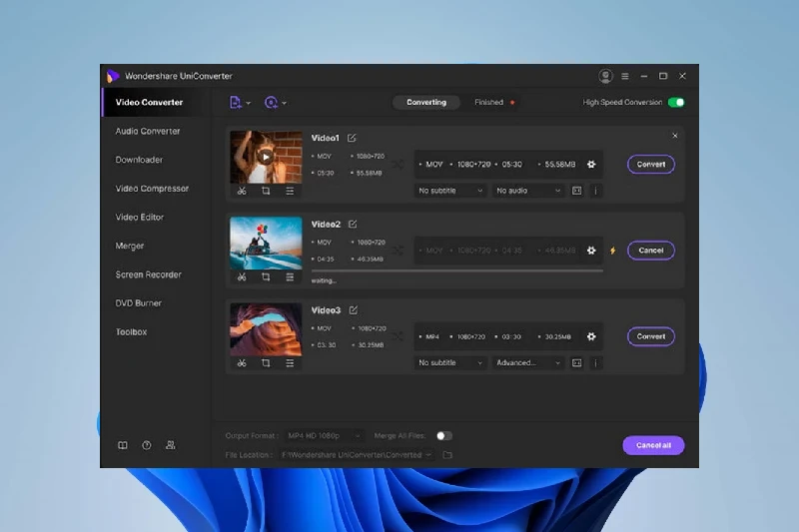Open Video Compressor section
Screen dimensions: 799x532
point(152,189)
